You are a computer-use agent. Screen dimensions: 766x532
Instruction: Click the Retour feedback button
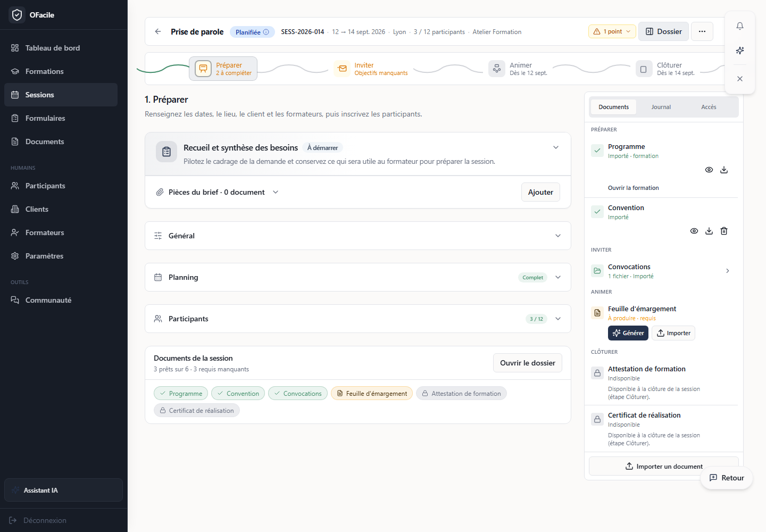coord(727,478)
